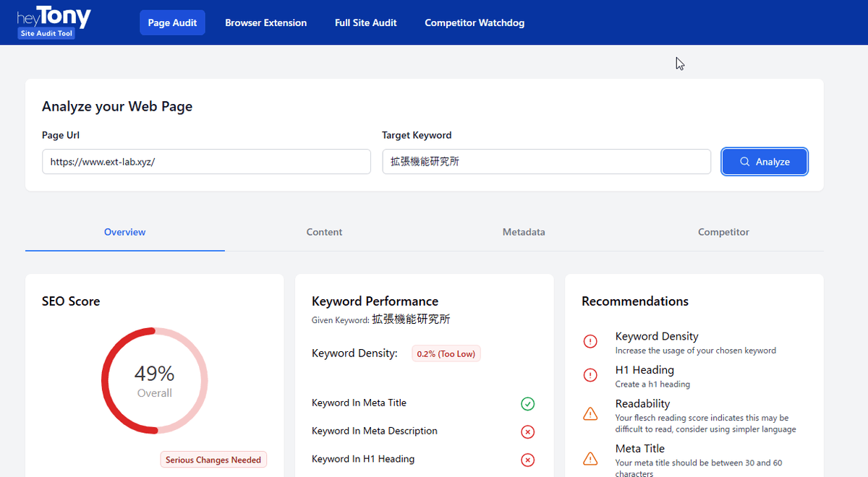Click the Target Keyword input field

[x=546, y=162]
